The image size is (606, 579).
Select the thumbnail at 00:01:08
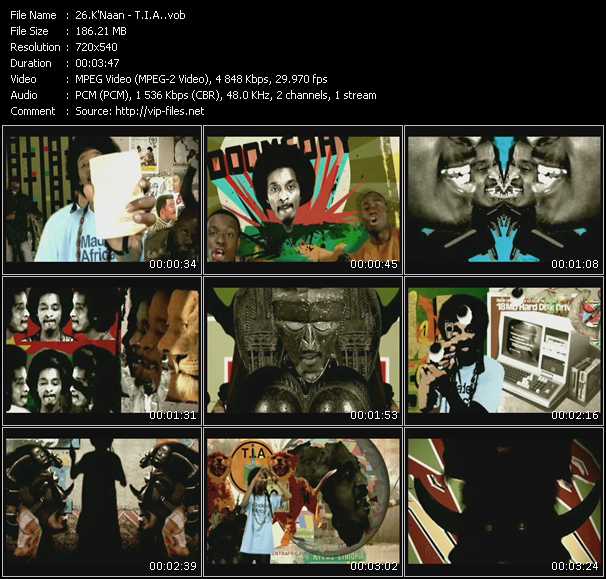point(504,200)
